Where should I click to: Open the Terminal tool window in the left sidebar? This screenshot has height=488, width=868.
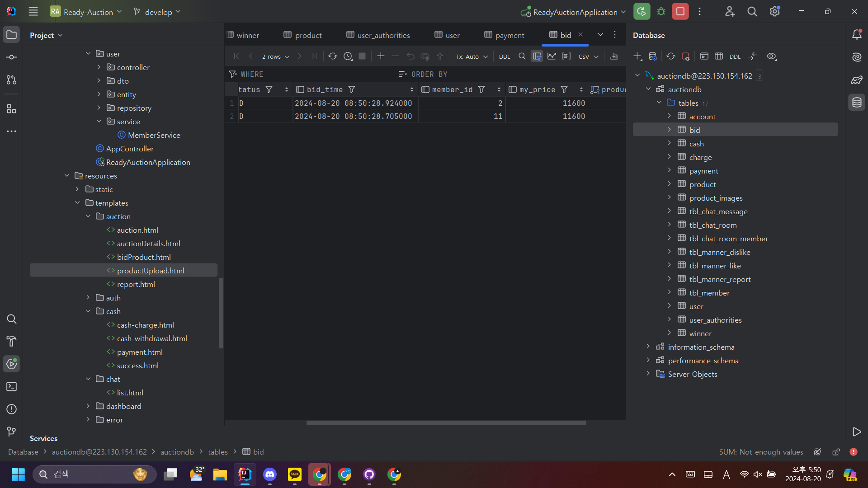pos(12,387)
